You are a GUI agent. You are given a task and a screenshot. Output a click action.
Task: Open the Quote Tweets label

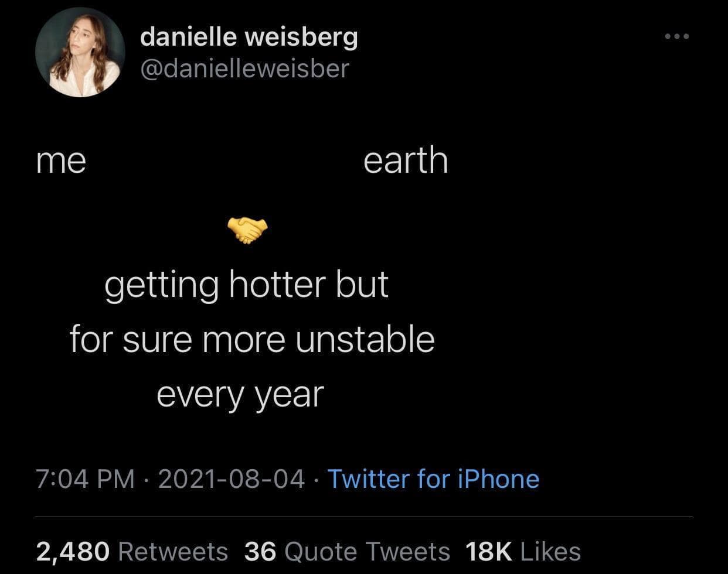click(367, 551)
